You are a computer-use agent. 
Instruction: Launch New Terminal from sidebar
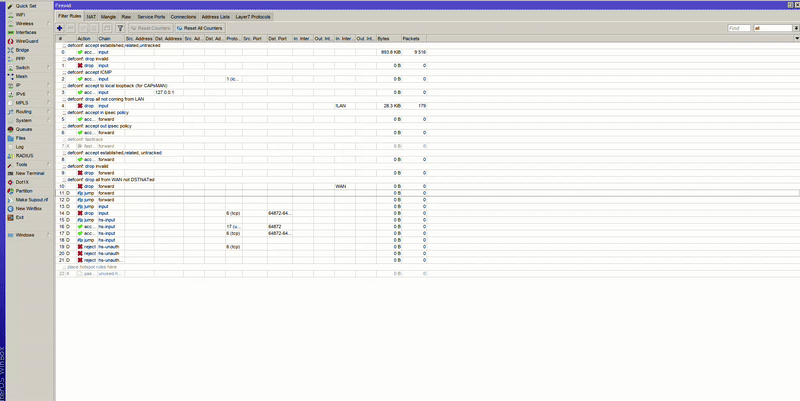point(30,173)
